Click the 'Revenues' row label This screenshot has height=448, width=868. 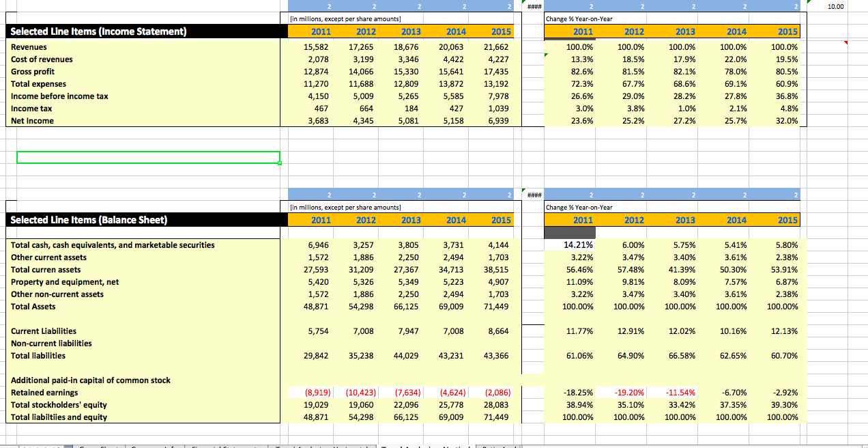29,47
